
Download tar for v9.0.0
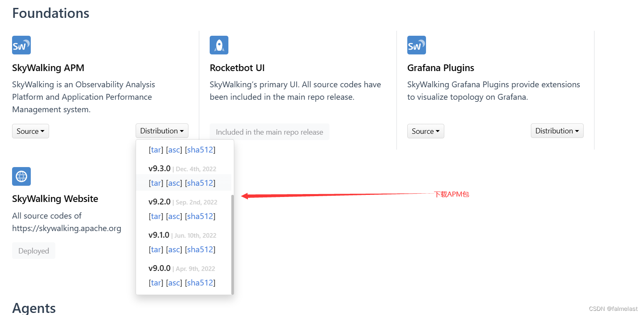point(156,283)
